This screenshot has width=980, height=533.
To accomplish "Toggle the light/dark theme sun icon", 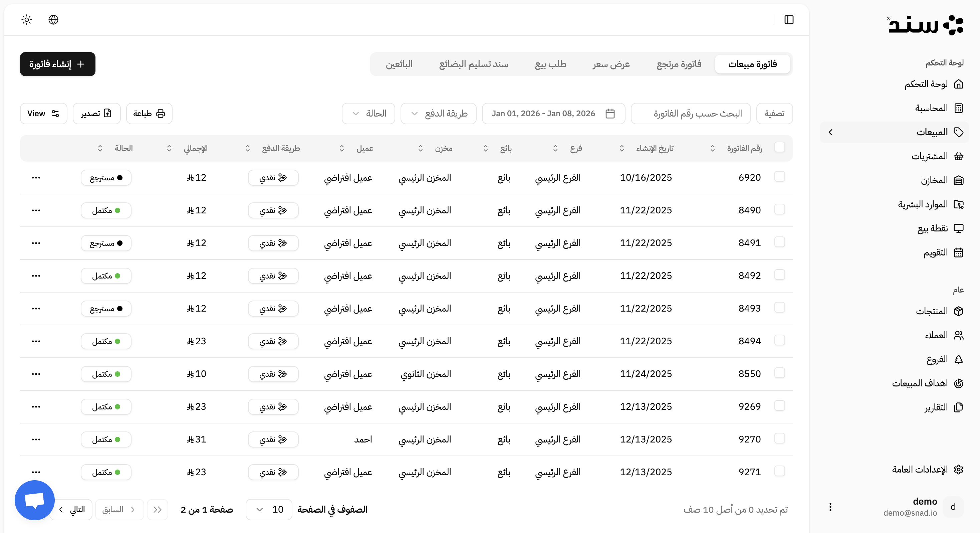I will tap(26, 19).
